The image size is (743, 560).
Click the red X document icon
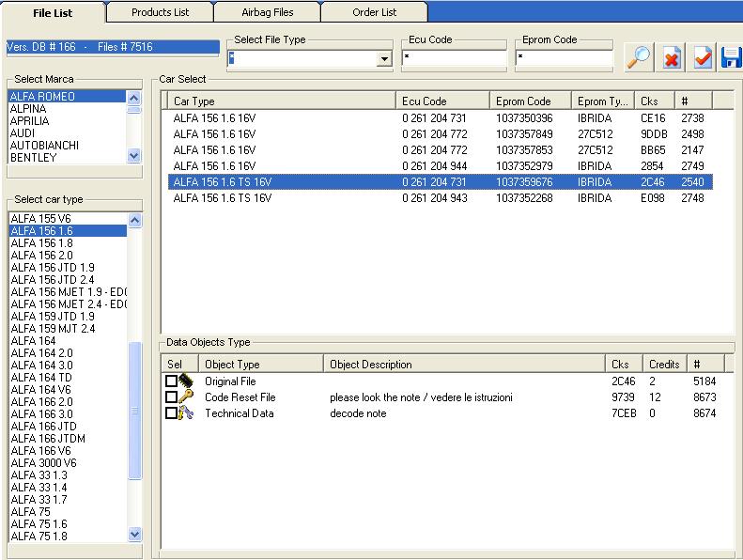click(671, 58)
